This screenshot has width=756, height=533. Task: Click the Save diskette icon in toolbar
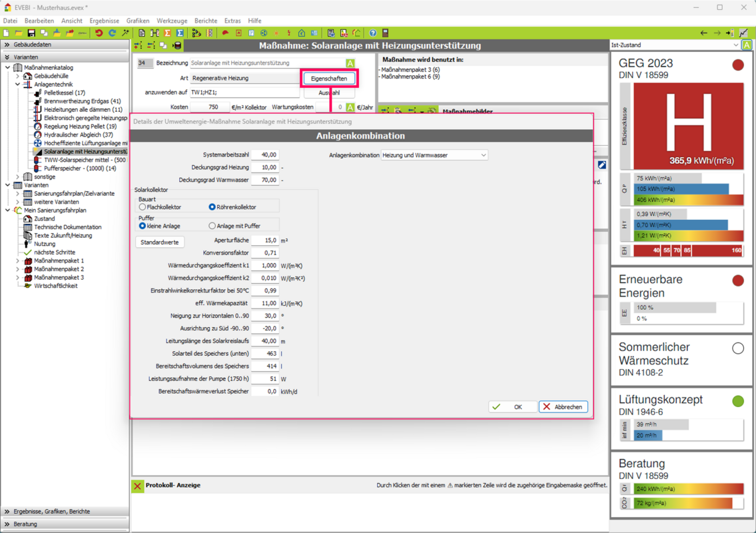(31, 33)
